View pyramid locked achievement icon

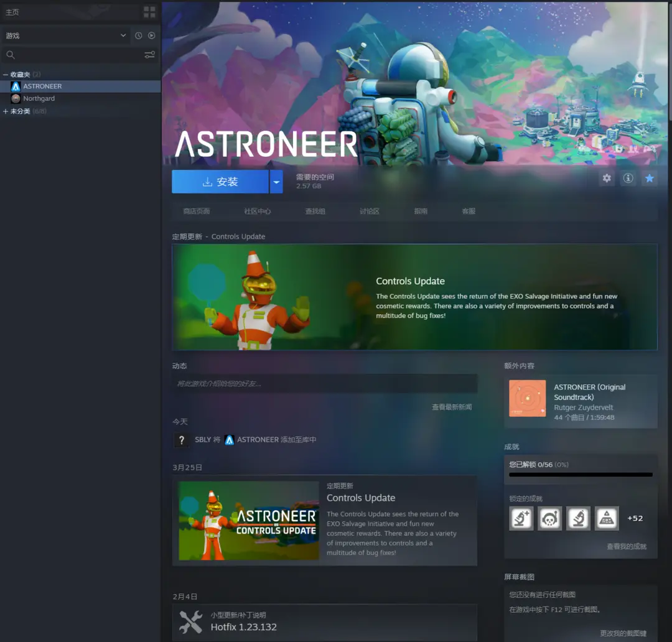point(607,519)
